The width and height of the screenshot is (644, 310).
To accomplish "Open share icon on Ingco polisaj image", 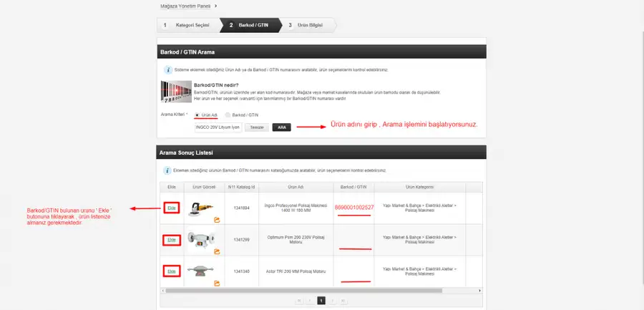I will [217, 220].
